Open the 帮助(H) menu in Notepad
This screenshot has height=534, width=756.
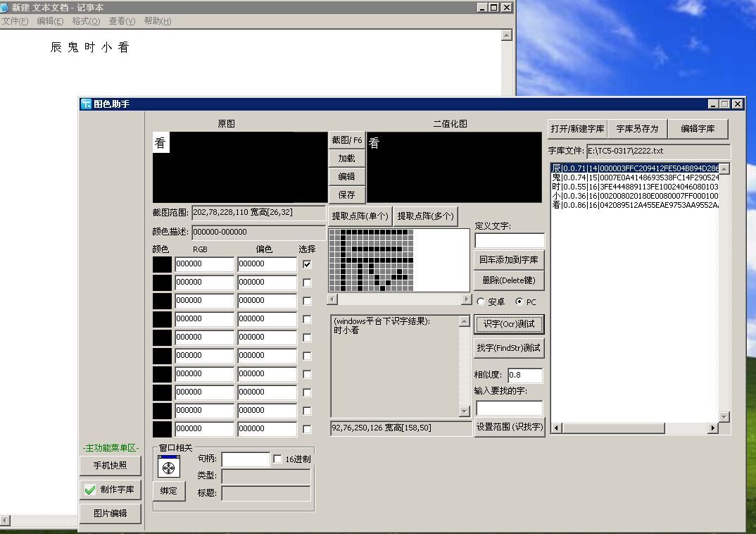point(158,20)
